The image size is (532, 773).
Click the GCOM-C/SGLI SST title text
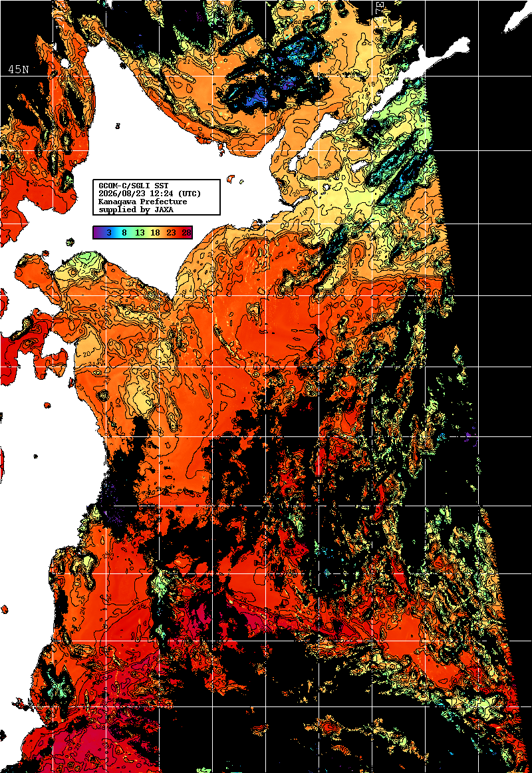(134, 186)
